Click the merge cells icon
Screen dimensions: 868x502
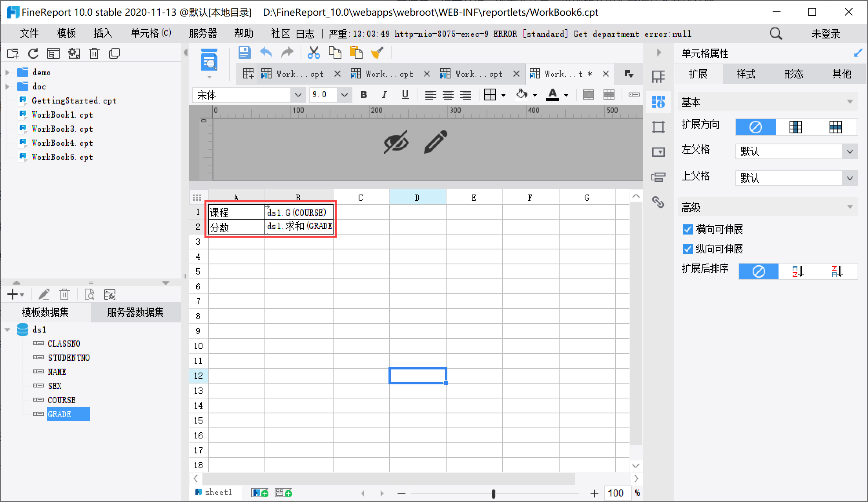pyautogui.click(x=588, y=95)
